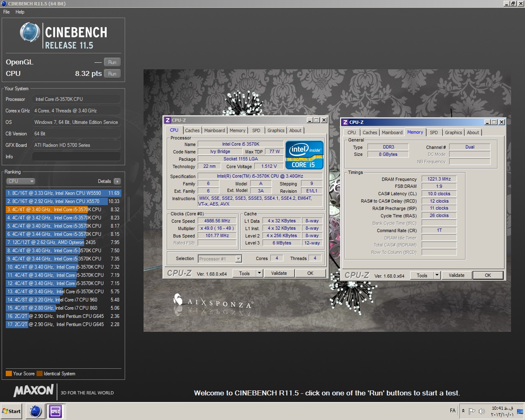Click the network tray icon
Screen dimensions: 525x420
pyautogui.click(x=520, y=411)
